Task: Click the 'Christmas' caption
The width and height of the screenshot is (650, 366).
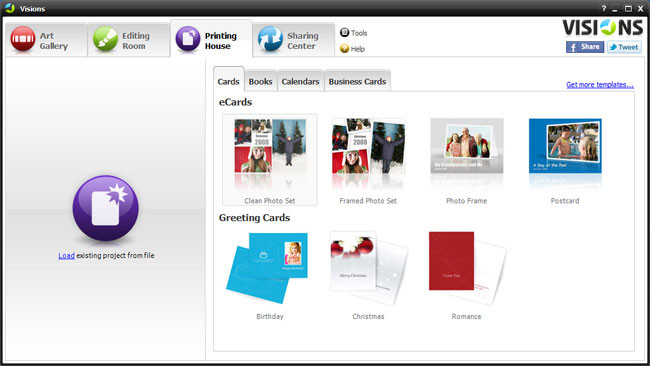Action: 368,316
